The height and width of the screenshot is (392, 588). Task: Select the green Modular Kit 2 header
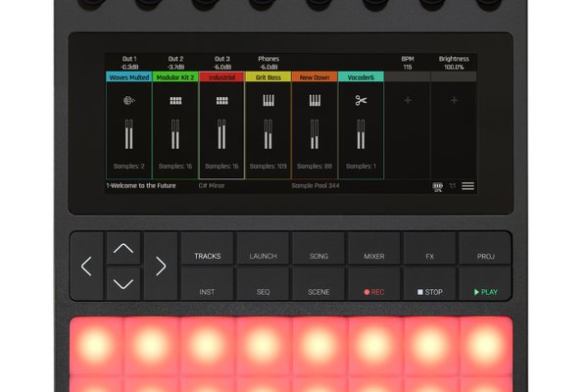[x=175, y=77]
